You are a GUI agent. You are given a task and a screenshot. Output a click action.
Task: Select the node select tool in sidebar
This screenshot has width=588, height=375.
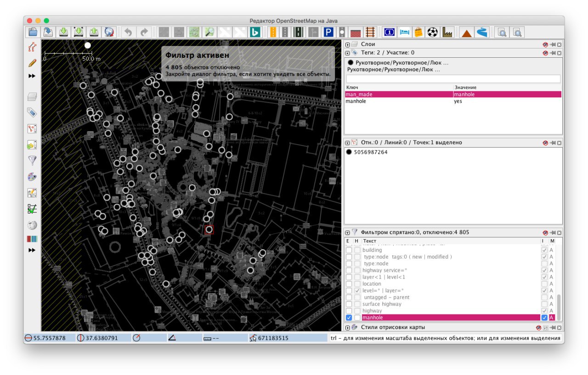coord(32,46)
